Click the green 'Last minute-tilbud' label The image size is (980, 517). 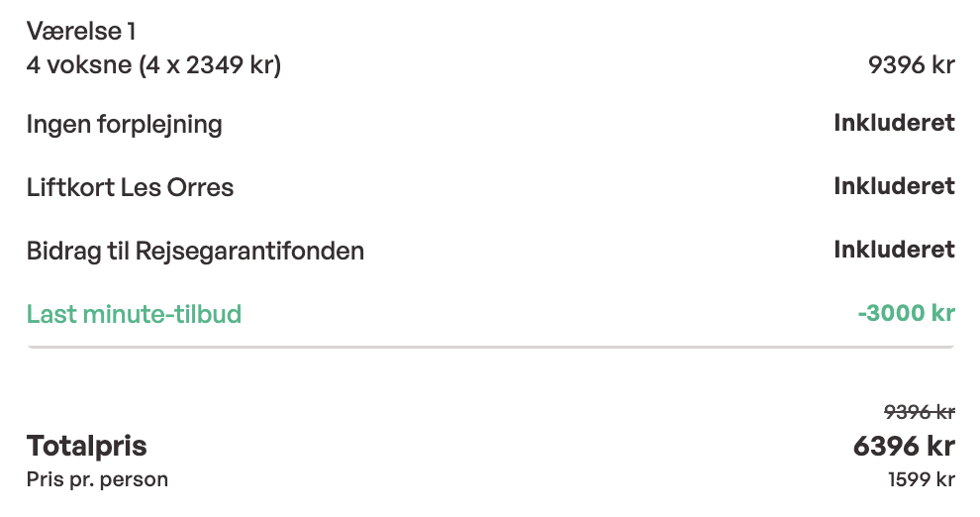click(134, 315)
